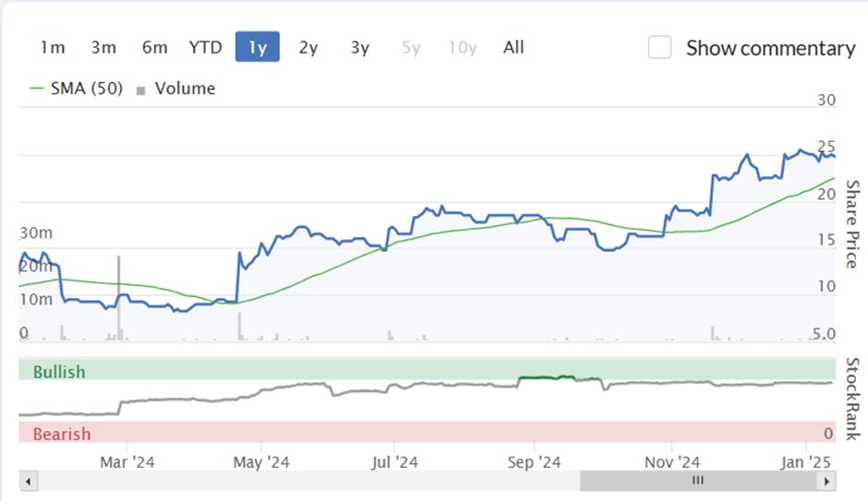Toggle the Volume legend series
Image resolution: width=868 pixels, height=501 pixels.
point(176,89)
